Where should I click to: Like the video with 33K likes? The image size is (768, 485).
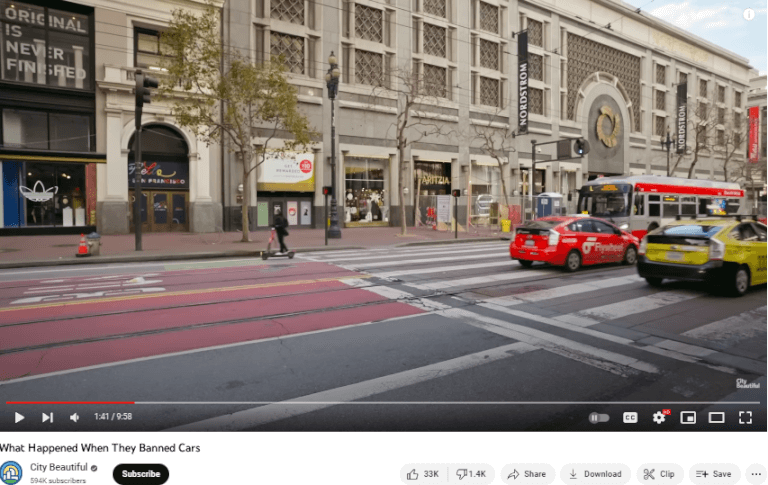pos(423,474)
